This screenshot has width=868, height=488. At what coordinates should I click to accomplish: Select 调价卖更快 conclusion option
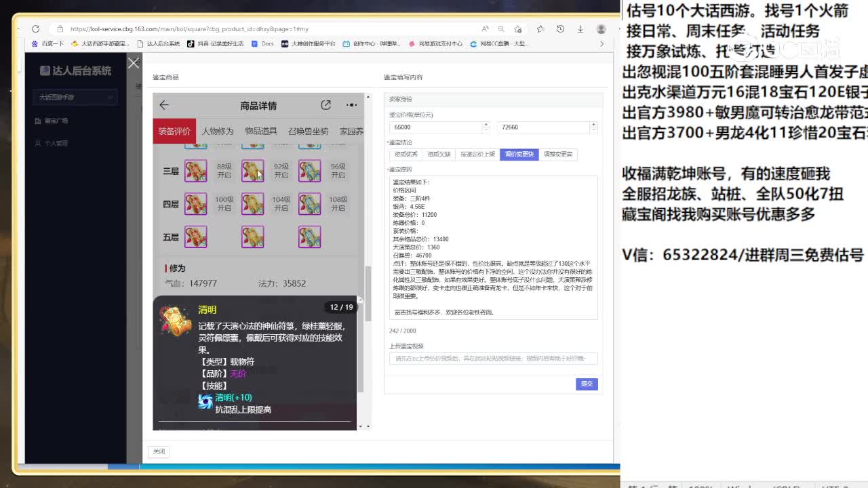click(x=519, y=155)
